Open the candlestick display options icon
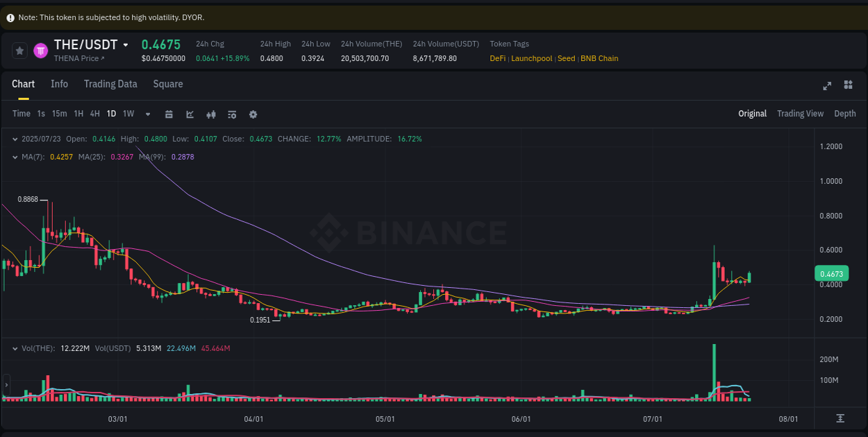This screenshot has height=437, width=868. tap(211, 113)
